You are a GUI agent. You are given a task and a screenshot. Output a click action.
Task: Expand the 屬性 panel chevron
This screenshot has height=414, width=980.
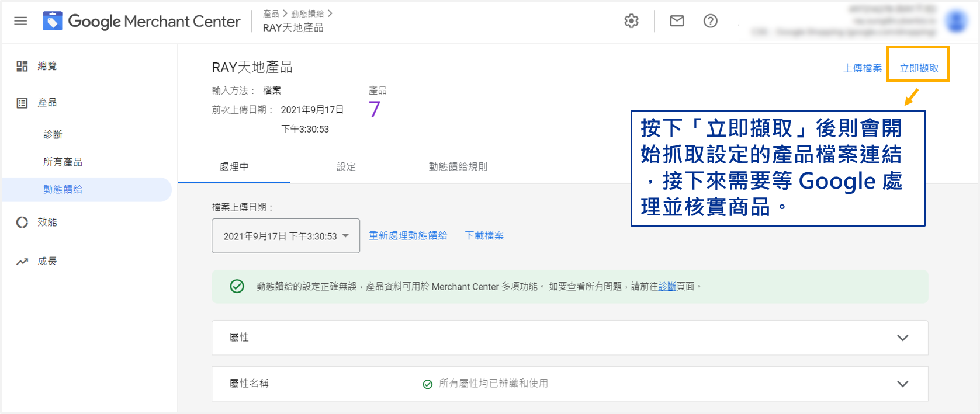pos(902,338)
